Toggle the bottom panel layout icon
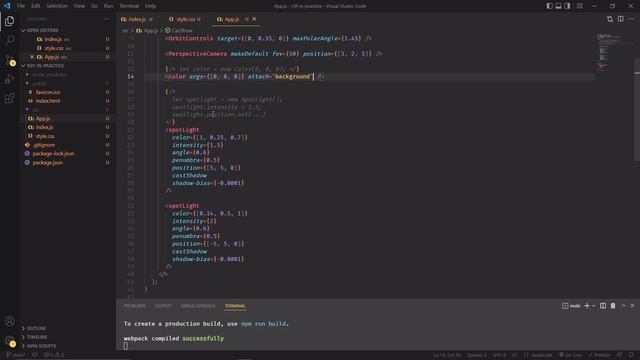Screen dimensions: 640x360 pos(558,6)
